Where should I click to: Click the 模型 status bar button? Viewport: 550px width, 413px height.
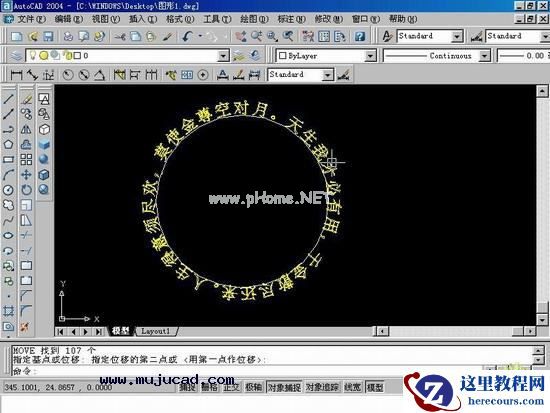point(375,387)
